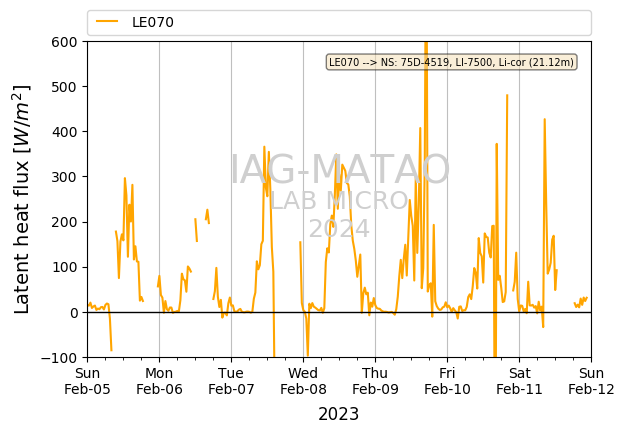Click the 2023 x-axis title
The width and height of the screenshot is (625, 434).
[338, 414]
